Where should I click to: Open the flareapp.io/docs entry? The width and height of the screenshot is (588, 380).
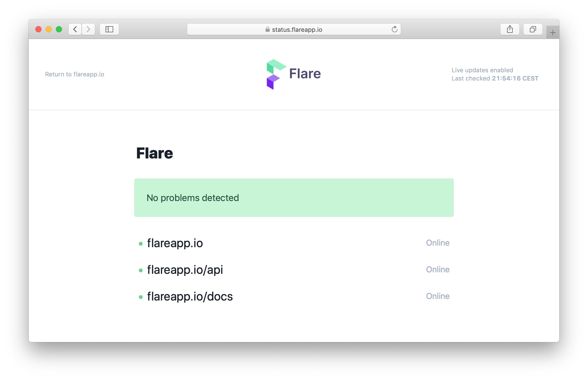[x=190, y=296]
